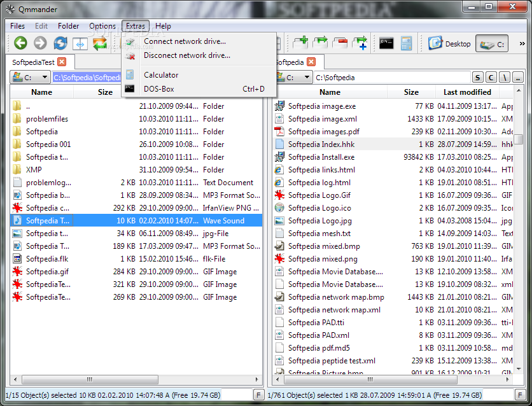Sort left panel by Name column
Image resolution: width=532 pixels, height=406 pixels.
[42, 92]
